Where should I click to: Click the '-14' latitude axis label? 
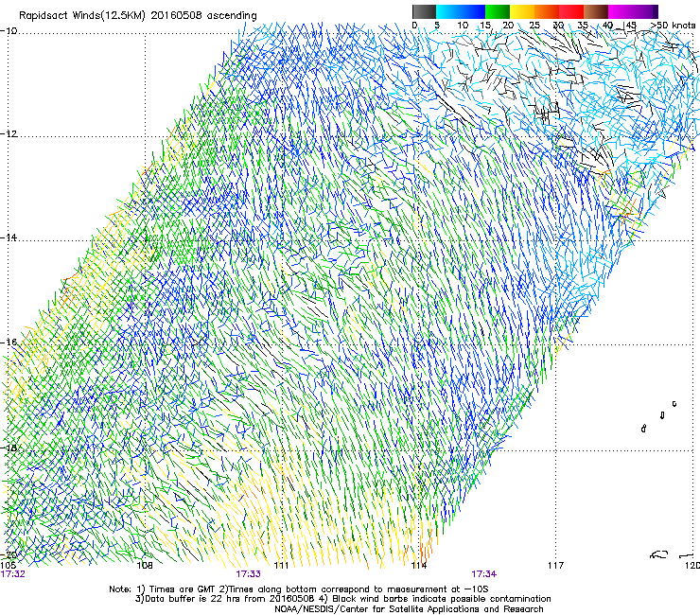[x=9, y=237]
